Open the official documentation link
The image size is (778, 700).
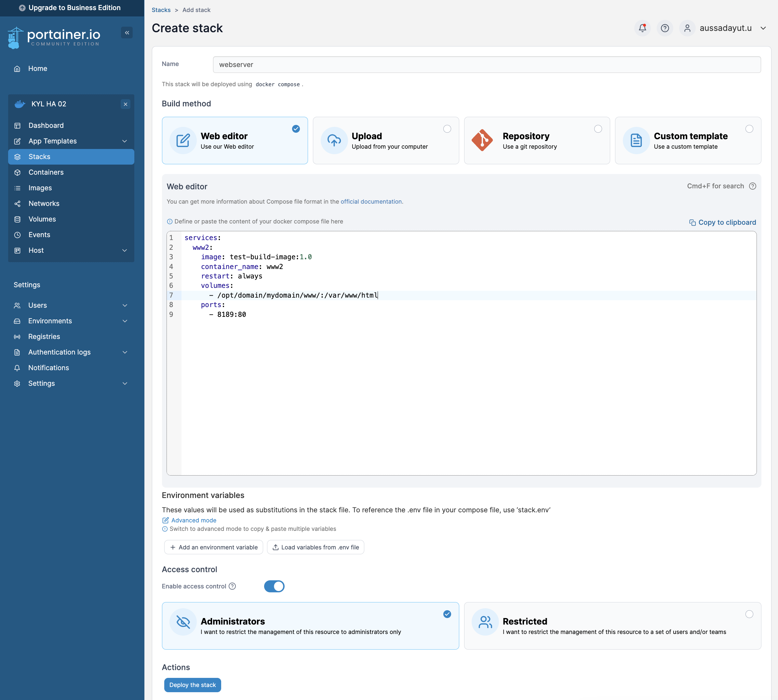click(x=371, y=202)
